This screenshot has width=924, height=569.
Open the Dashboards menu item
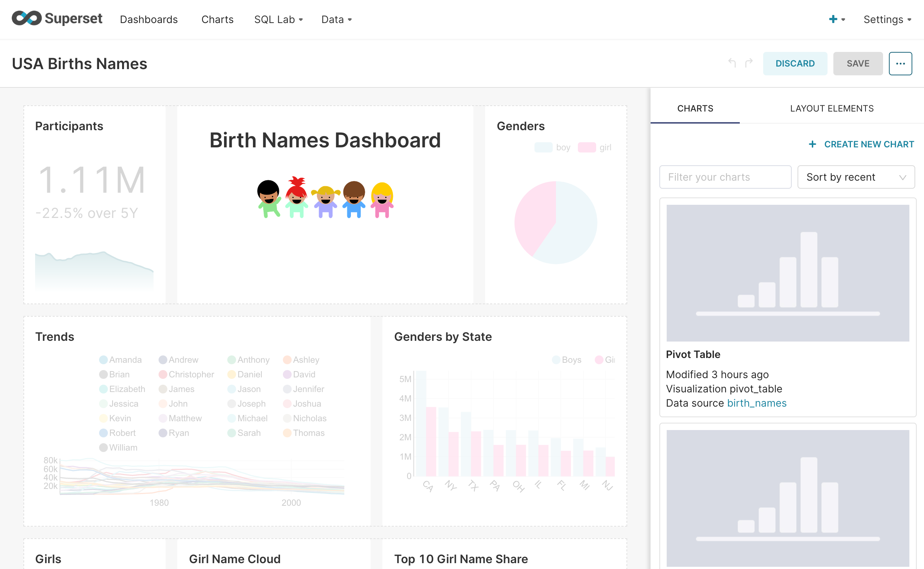coord(148,19)
